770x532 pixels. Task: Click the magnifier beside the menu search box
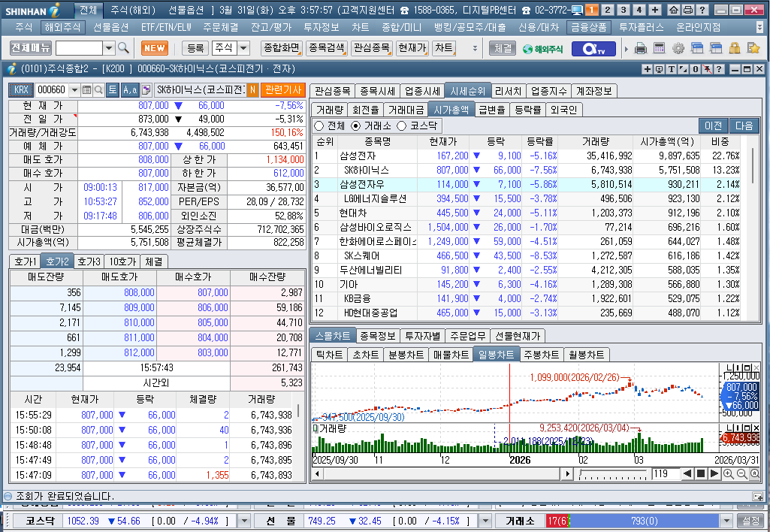[123, 47]
